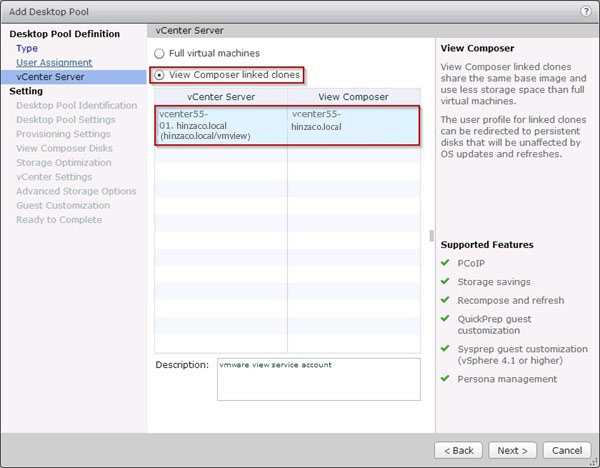This screenshot has height=468, width=600.
Task: Click the Recompose and refresh checkmark icon
Action: click(x=446, y=300)
